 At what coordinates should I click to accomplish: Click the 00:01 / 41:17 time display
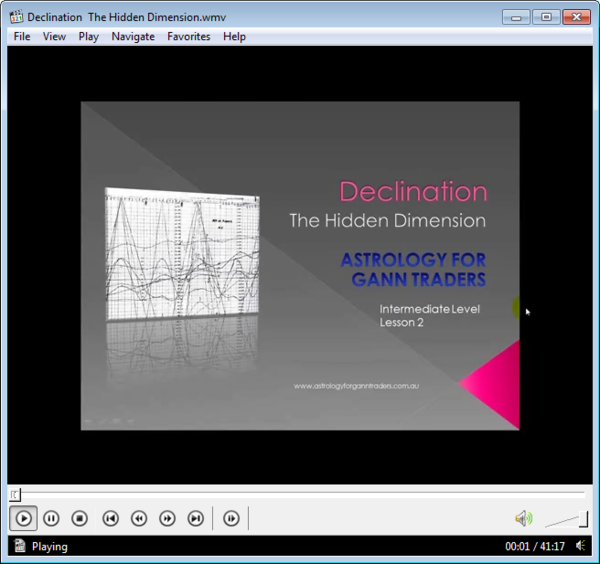click(x=535, y=547)
